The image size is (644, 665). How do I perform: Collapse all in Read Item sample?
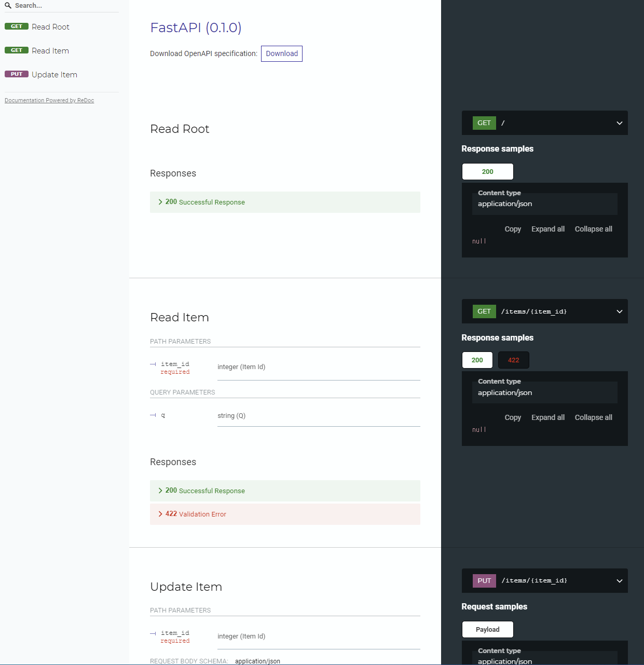pyautogui.click(x=594, y=417)
